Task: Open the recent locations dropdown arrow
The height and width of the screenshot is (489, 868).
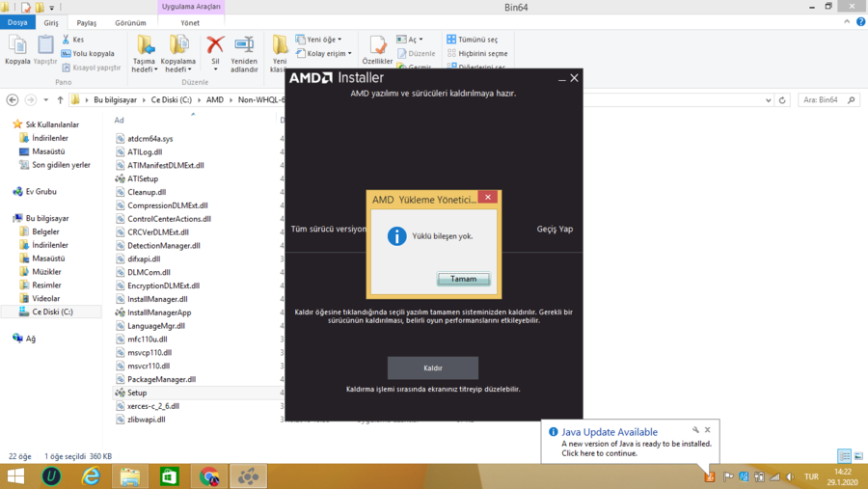Action: click(x=46, y=100)
